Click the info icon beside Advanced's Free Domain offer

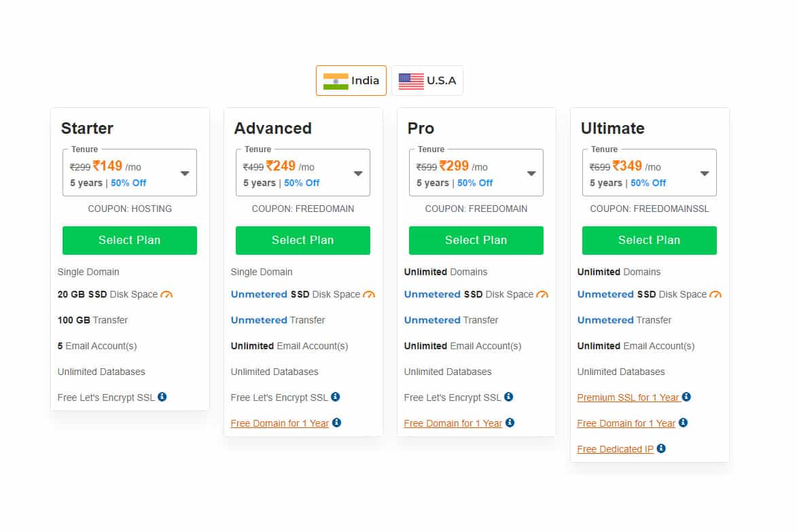336,423
